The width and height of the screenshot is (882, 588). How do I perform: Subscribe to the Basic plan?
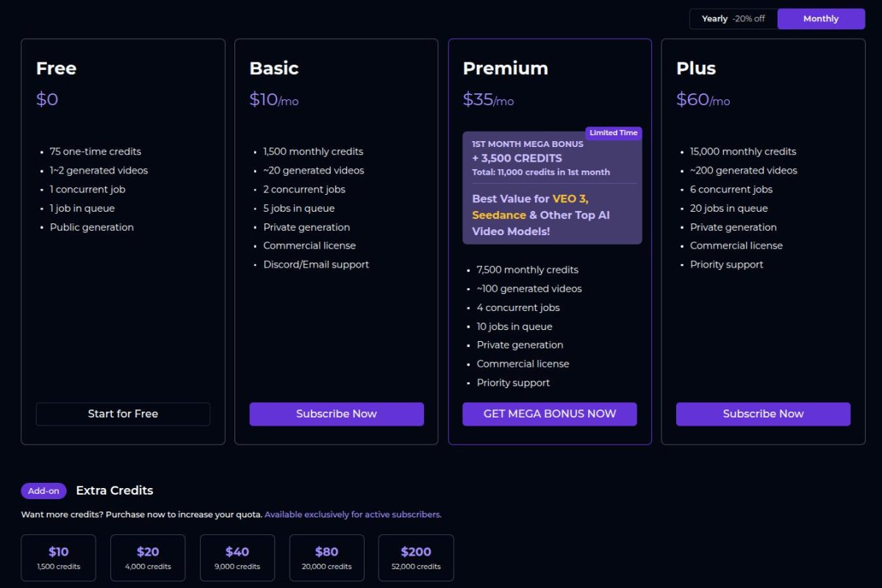click(x=336, y=414)
